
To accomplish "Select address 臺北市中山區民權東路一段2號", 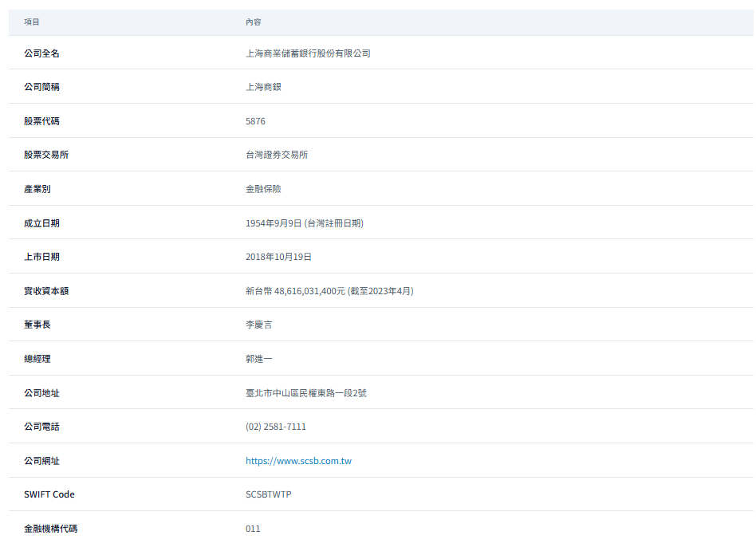I will [x=306, y=393].
